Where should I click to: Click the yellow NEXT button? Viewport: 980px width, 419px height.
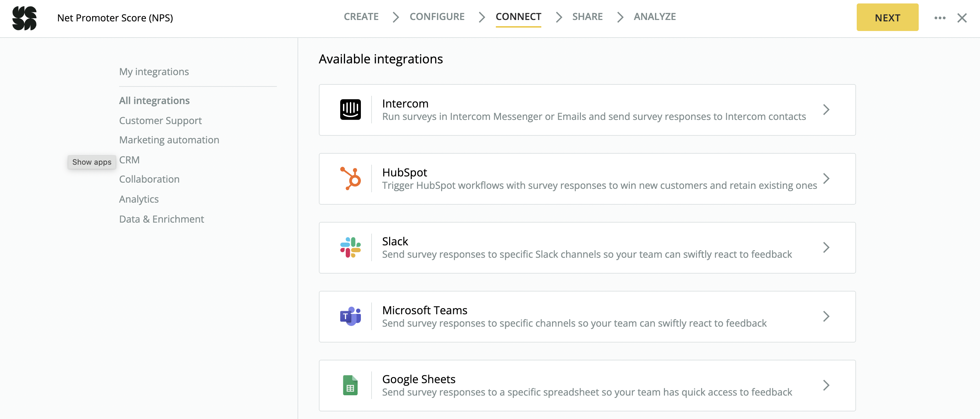pos(887,18)
